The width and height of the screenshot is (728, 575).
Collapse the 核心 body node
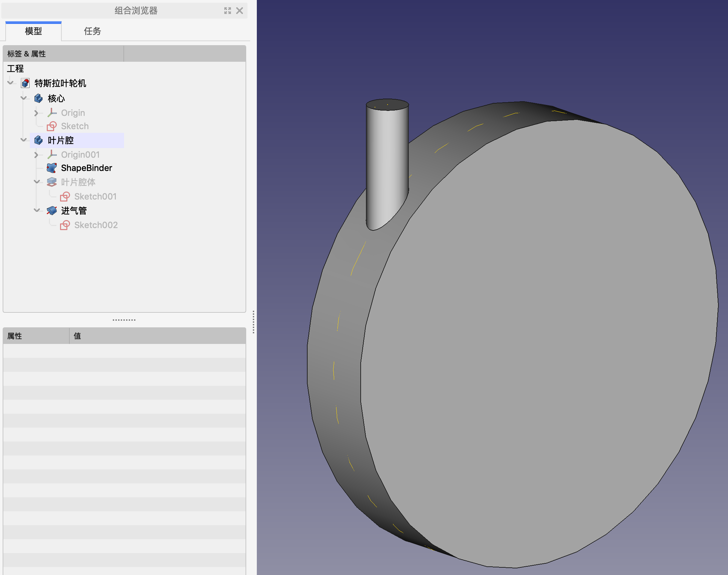coord(24,98)
